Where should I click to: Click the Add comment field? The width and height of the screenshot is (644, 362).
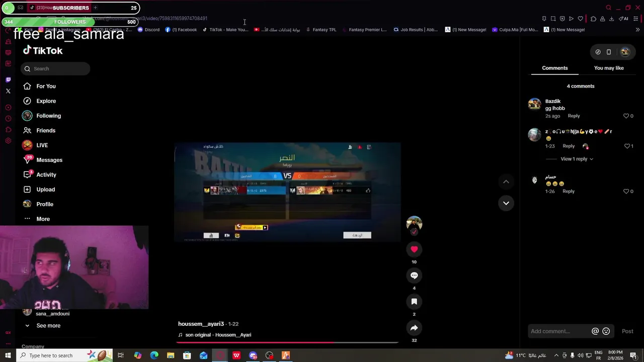tap(558, 331)
